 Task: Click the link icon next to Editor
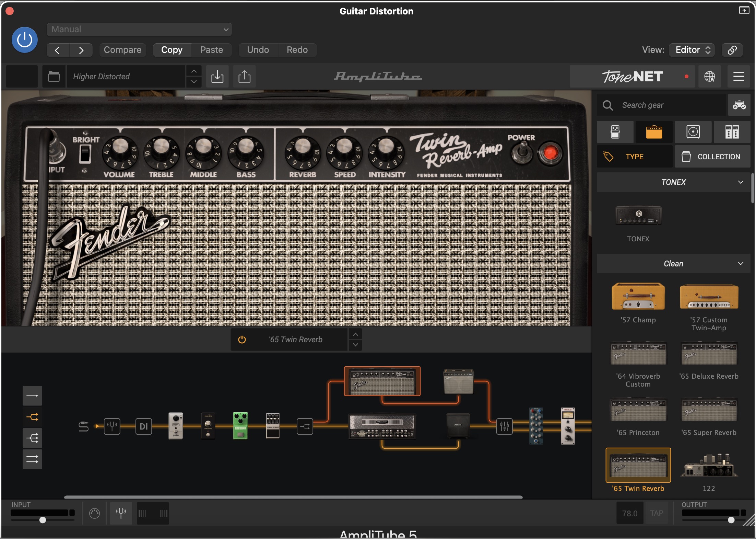pyautogui.click(x=732, y=50)
